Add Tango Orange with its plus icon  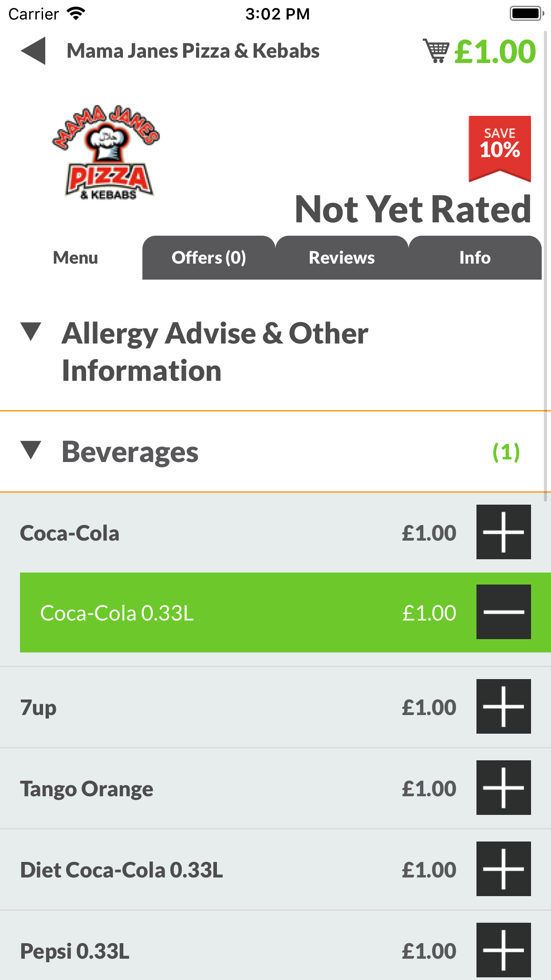click(x=504, y=787)
